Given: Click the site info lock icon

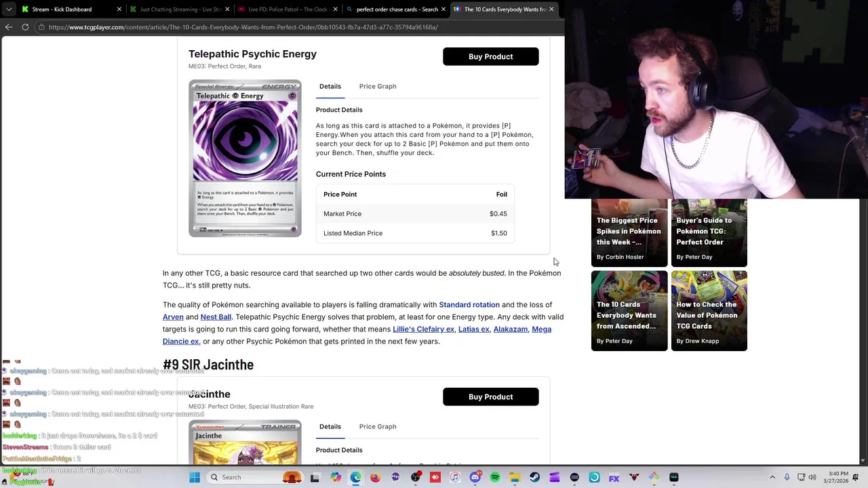Looking at the screenshot, I should 41,27.
